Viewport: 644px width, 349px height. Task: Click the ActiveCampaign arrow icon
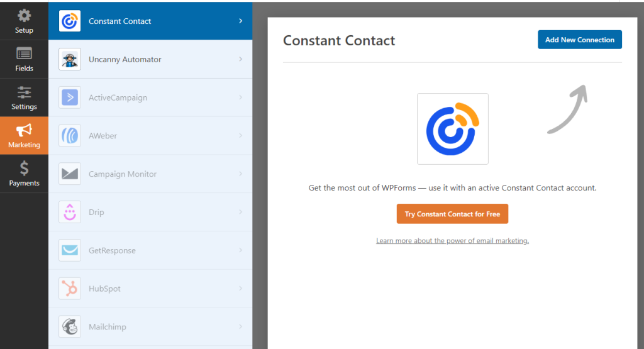[70, 97]
